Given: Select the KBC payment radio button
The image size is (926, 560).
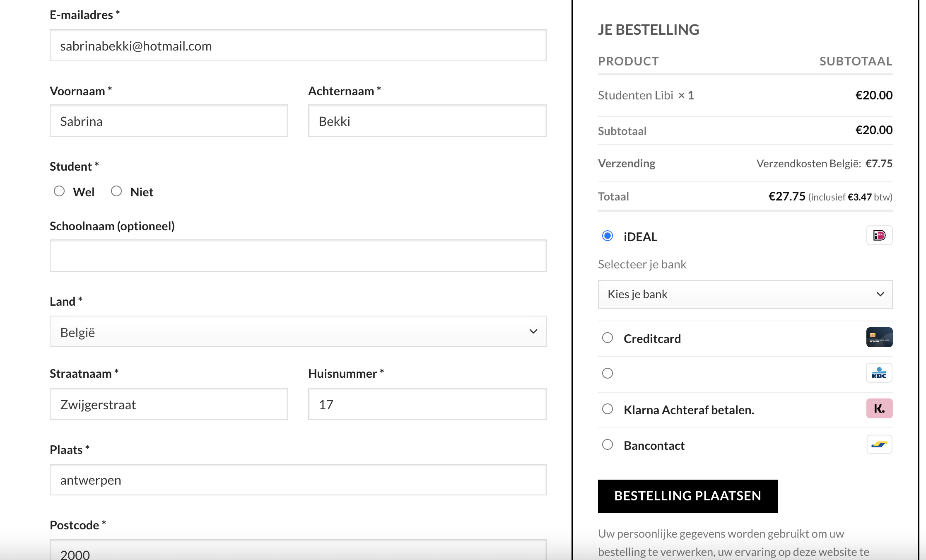Looking at the screenshot, I should tap(608, 373).
